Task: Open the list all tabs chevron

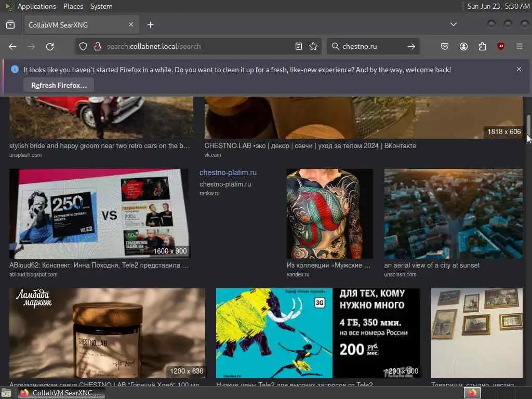Action: click(x=453, y=24)
